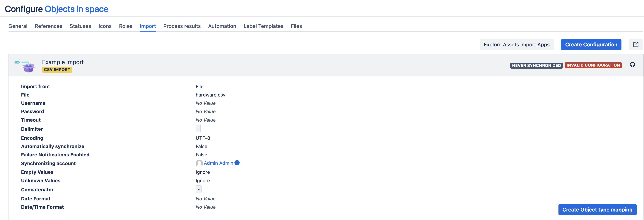Open the Objects in space link

(x=76, y=9)
